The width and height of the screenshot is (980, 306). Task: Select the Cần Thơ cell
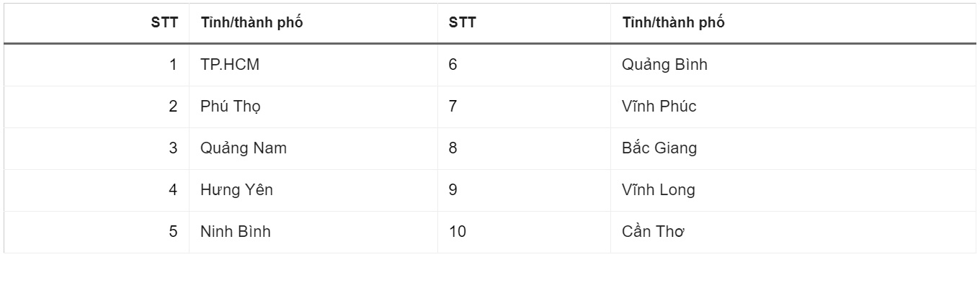[x=653, y=232]
